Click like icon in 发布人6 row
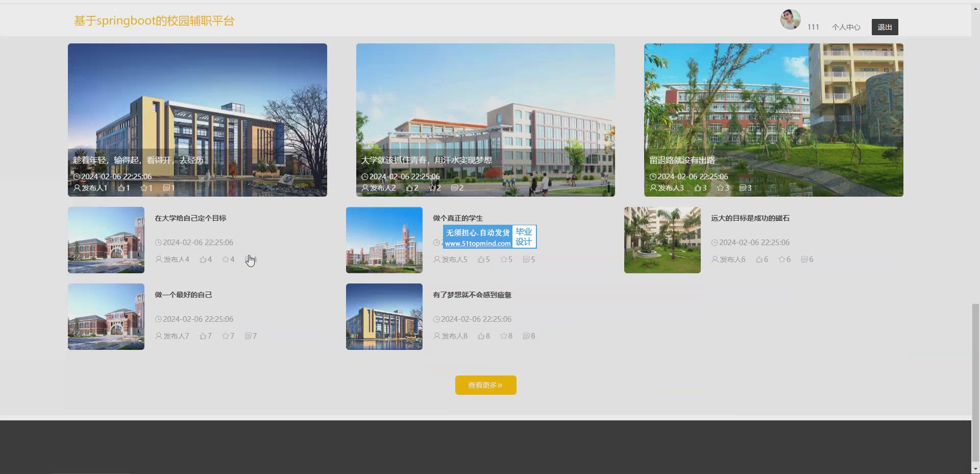Viewport: 980px width, 474px height. click(759, 259)
